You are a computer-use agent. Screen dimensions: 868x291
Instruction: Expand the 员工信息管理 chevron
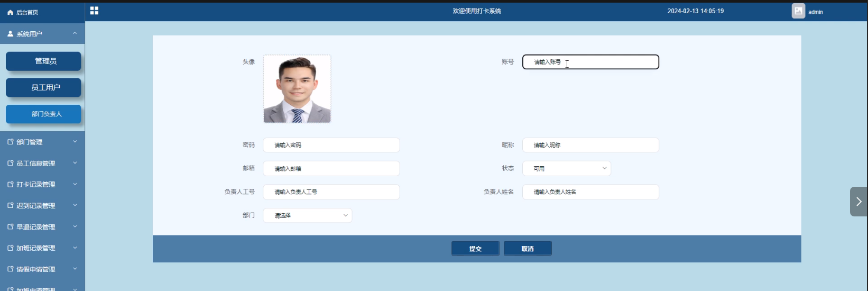click(75, 162)
